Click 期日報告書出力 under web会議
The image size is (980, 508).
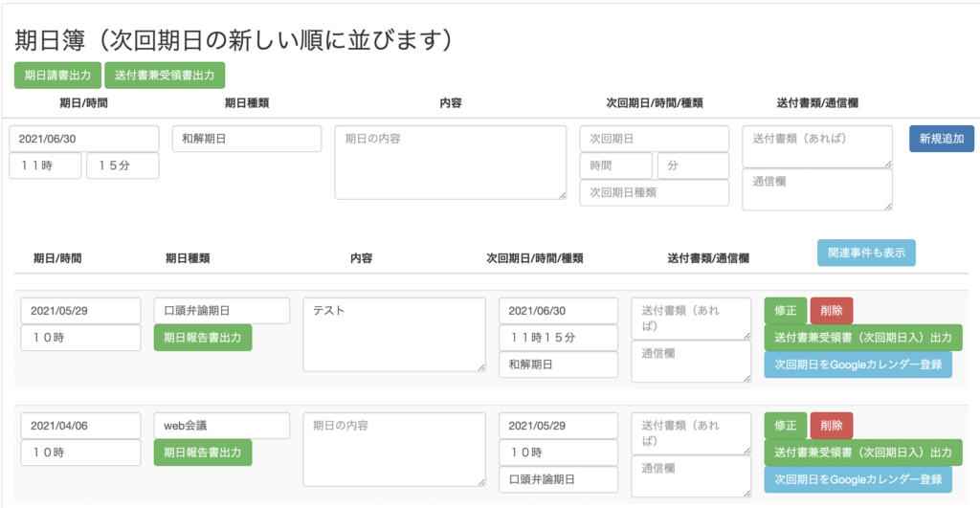point(203,453)
